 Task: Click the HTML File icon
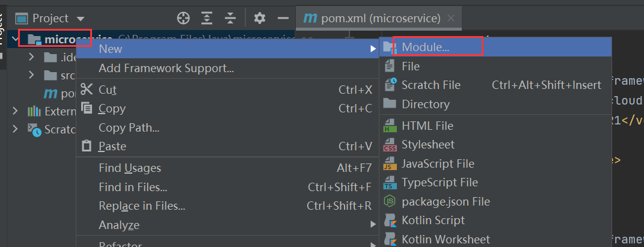click(x=390, y=126)
